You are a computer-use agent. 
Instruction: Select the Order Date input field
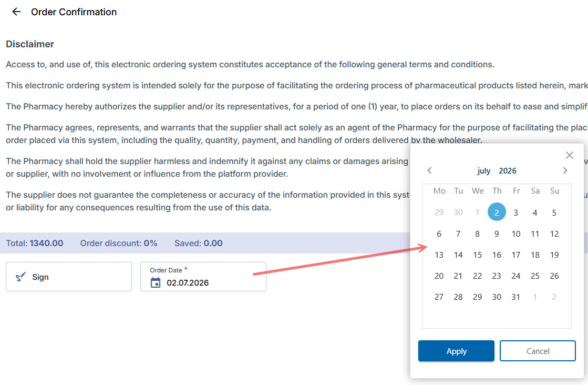click(x=203, y=277)
